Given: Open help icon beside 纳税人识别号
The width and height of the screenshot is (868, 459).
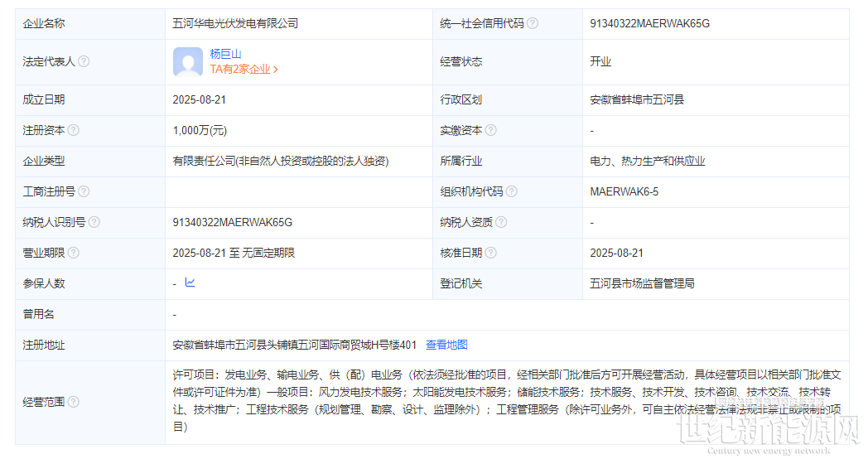Looking at the screenshot, I should (x=94, y=222).
